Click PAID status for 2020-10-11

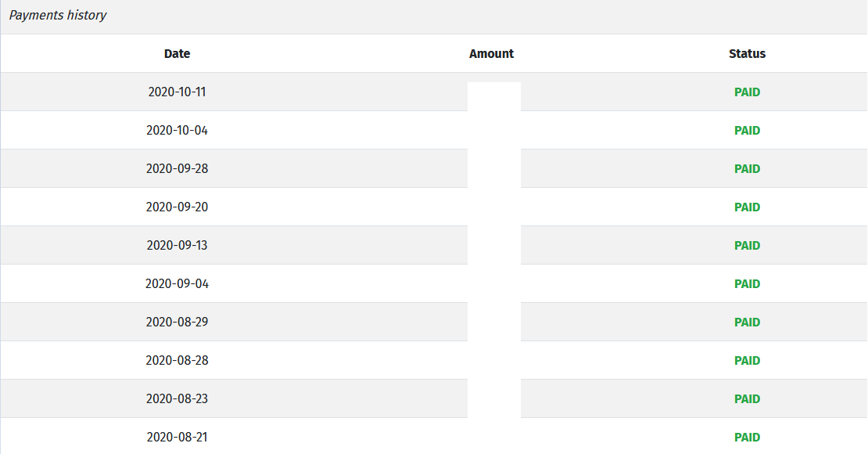tap(747, 92)
